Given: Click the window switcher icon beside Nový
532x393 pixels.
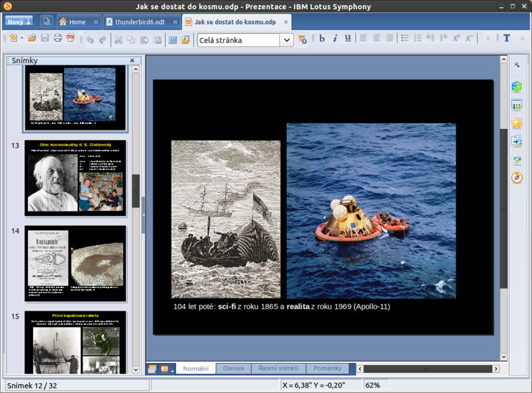Looking at the screenshot, I should 47,22.
